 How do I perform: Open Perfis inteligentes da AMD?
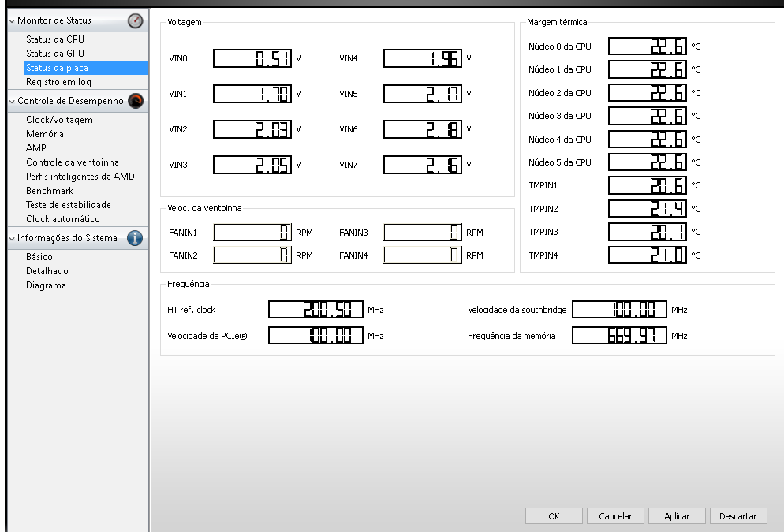click(x=80, y=177)
